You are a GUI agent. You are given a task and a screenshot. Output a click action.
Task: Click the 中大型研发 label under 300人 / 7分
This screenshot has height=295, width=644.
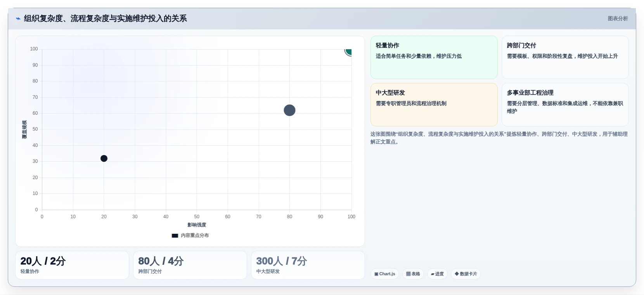click(x=268, y=271)
